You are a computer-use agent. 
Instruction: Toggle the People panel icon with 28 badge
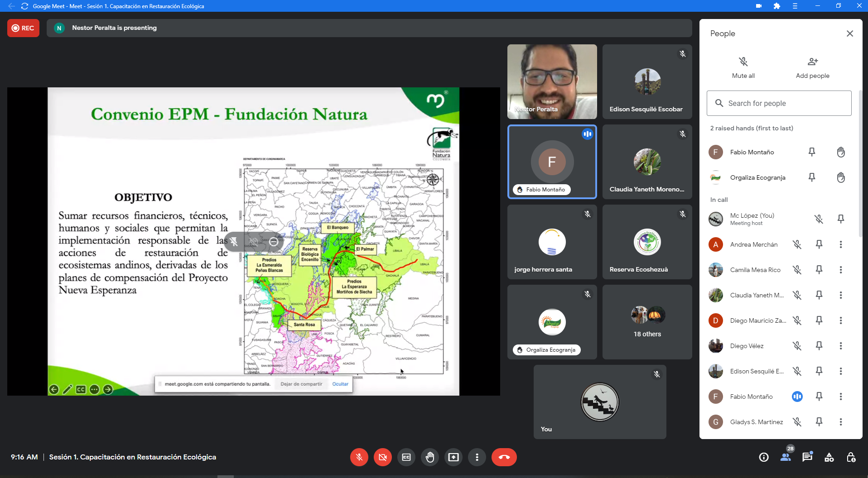[x=786, y=456]
